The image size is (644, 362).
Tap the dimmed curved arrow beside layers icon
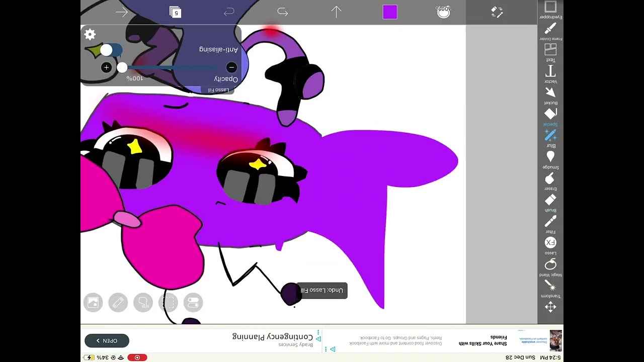click(229, 12)
